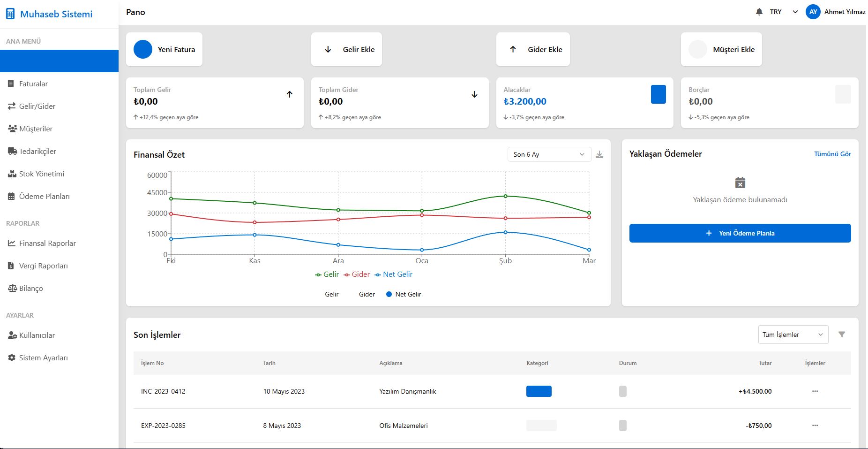Open actions menu for EXP-2023-0285
This screenshot has height=449, width=868.
[815, 426]
